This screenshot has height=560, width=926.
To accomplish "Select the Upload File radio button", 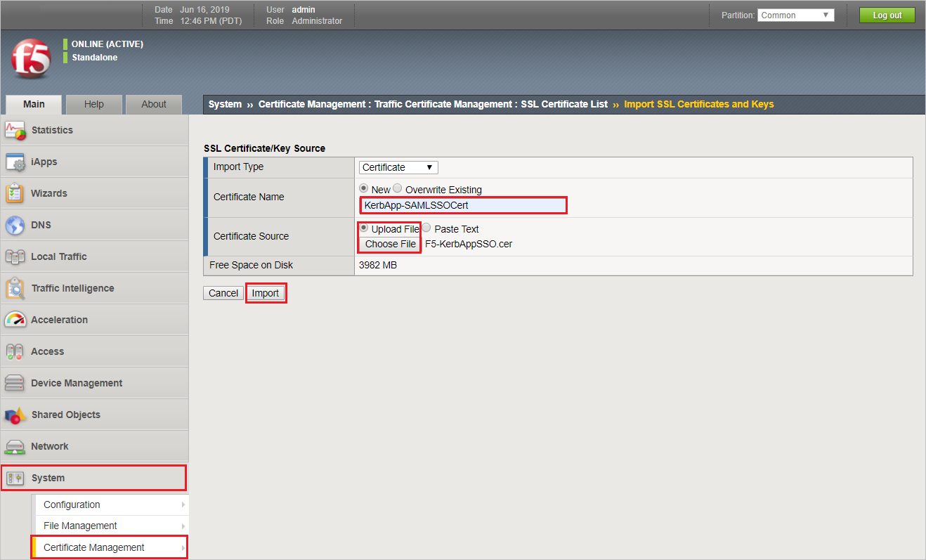I will 364,228.
